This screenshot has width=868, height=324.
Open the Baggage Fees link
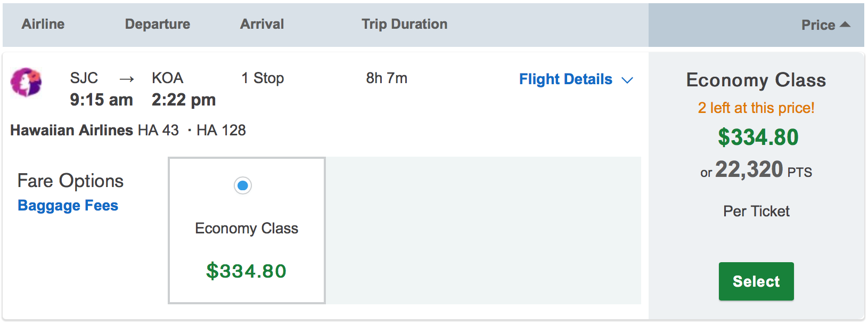tap(68, 206)
